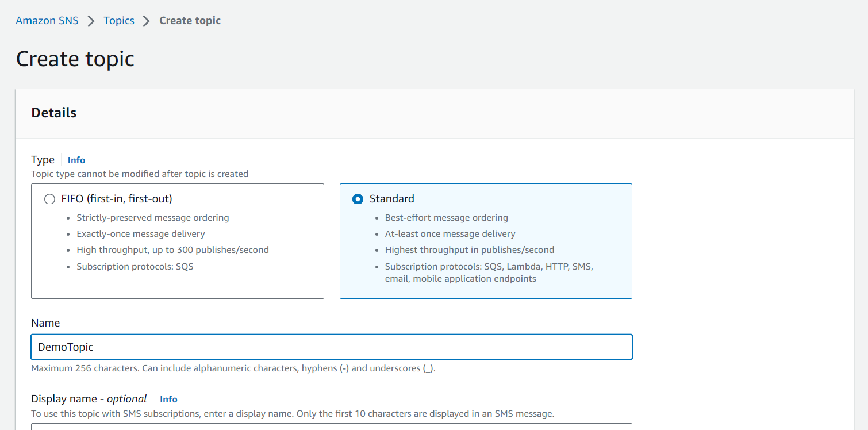
Task: Click the 'Name' field label
Action: click(45, 323)
